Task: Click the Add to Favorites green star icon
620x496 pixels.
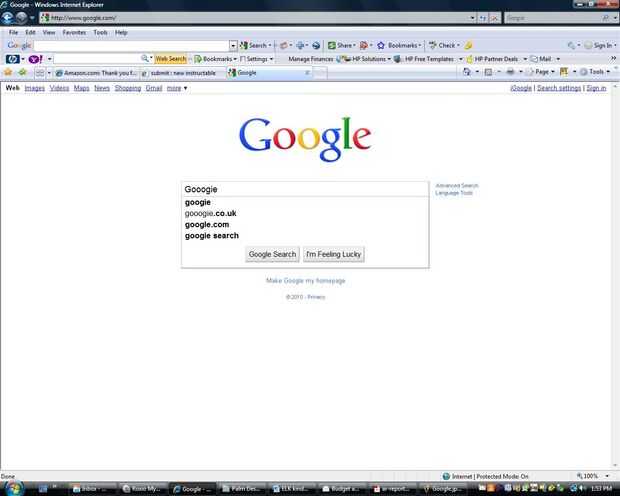Action: click(x=23, y=72)
